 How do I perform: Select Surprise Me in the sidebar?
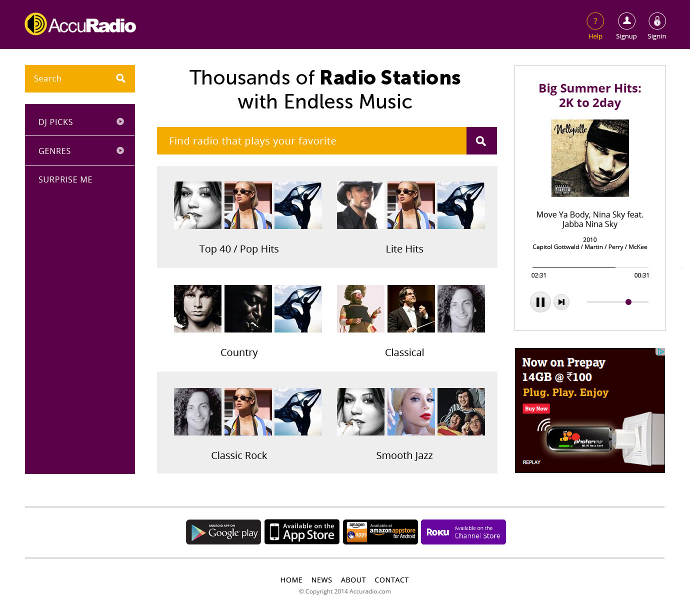click(x=65, y=179)
